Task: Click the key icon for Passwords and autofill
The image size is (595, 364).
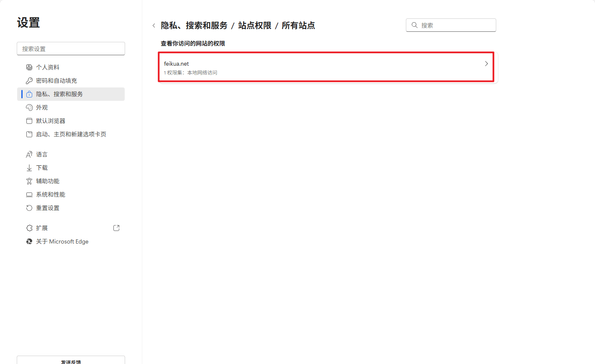Action: (x=29, y=81)
